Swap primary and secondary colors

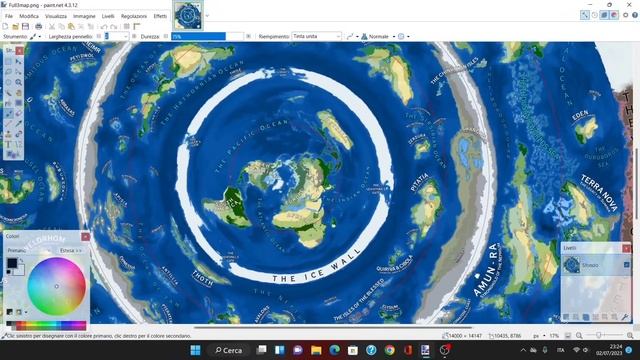pyautogui.click(x=21, y=260)
